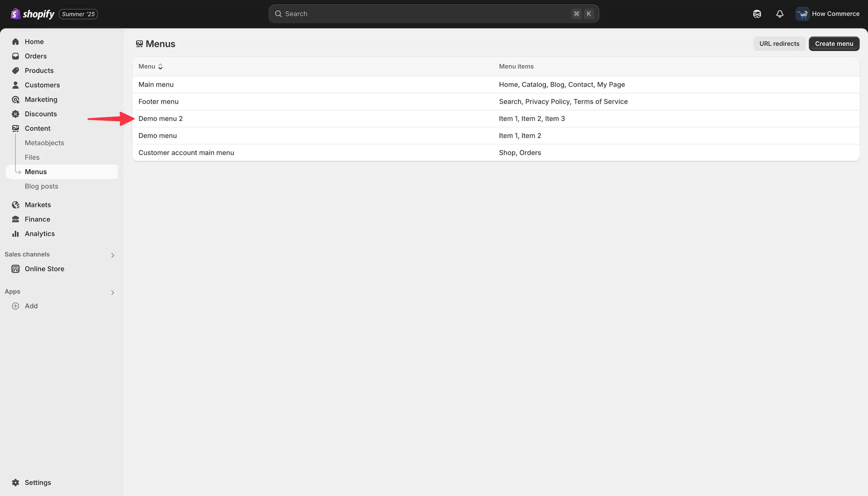Click the How Commerce store avatar

802,14
